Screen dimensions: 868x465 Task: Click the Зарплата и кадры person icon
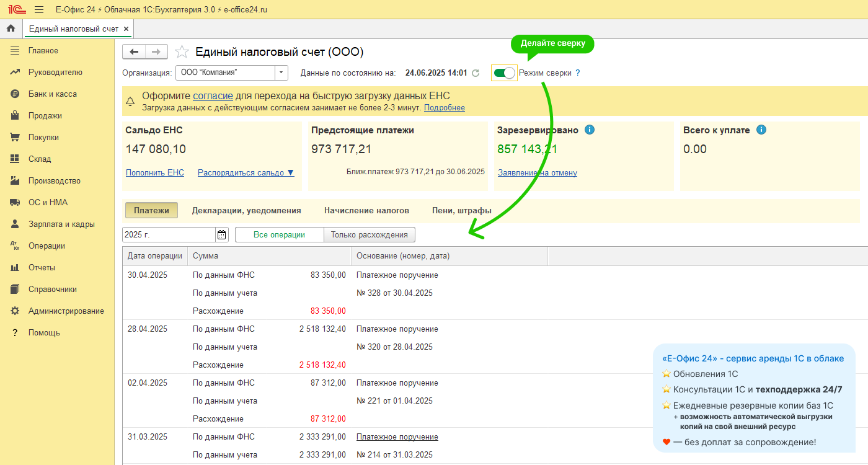(x=15, y=224)
